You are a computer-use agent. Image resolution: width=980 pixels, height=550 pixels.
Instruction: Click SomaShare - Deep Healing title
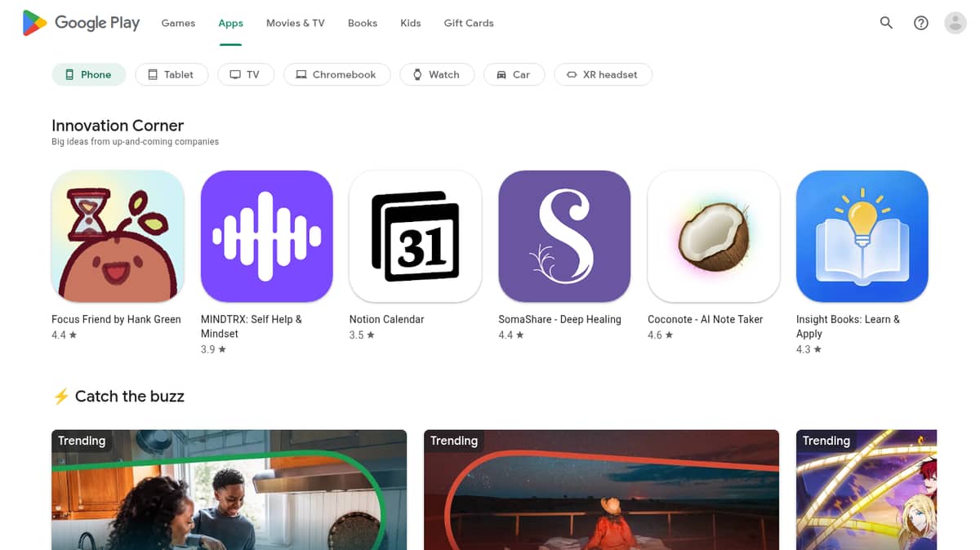pyautogui.click(x=560, y=319)
